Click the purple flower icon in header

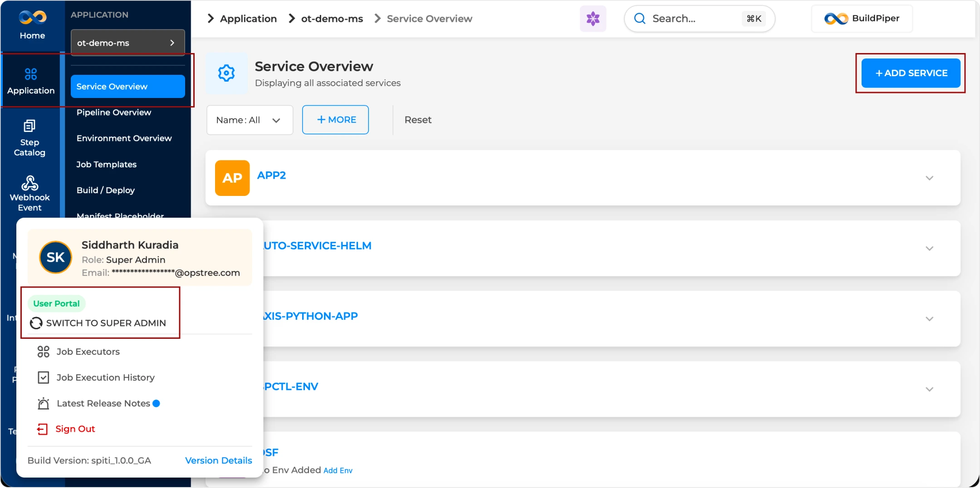[x=593, y=19]
